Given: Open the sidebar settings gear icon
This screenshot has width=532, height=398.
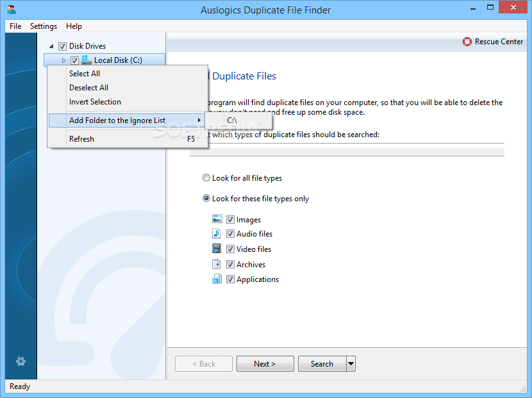Looking at the screenshot, I should click(x=21, y=361).
